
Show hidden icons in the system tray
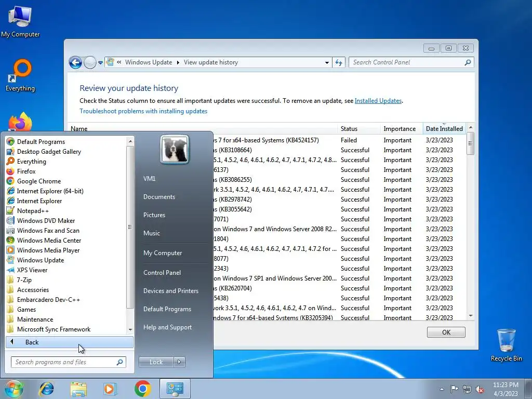[x=442, y=389]
